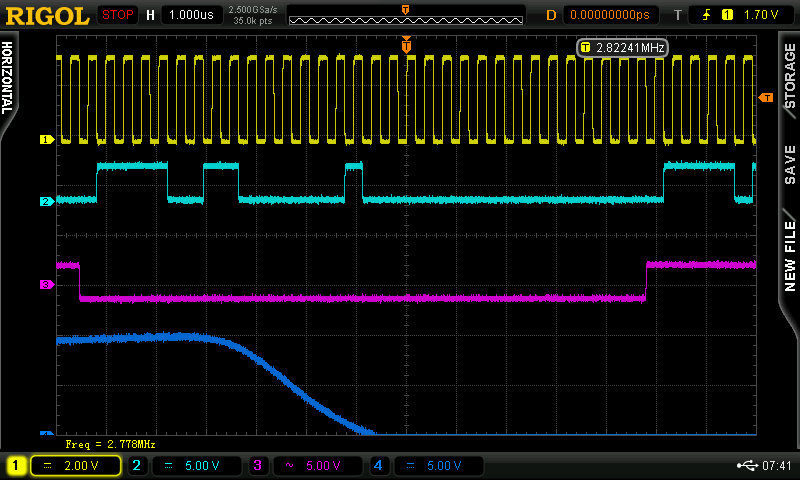Select the NEW FILE menu item
The height and width of the screenshot is (480, 800).
click(x=790, y=256)
